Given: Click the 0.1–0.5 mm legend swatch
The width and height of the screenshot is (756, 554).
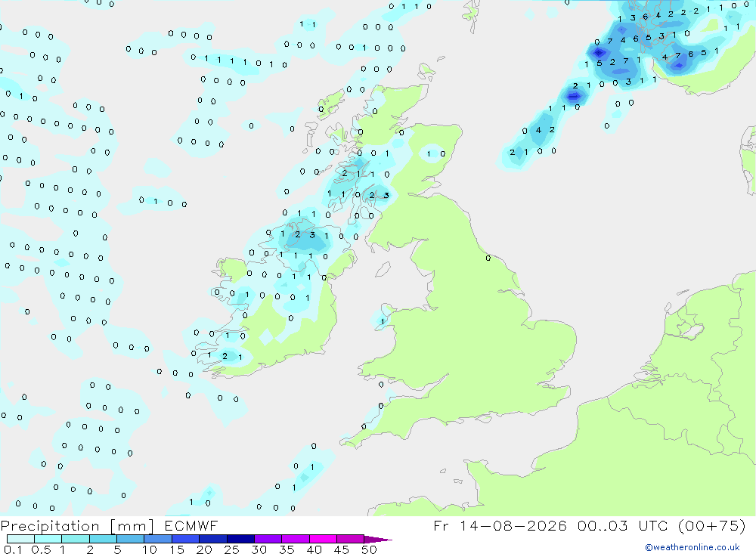Looking at the screenshot, I should point(20,539).
